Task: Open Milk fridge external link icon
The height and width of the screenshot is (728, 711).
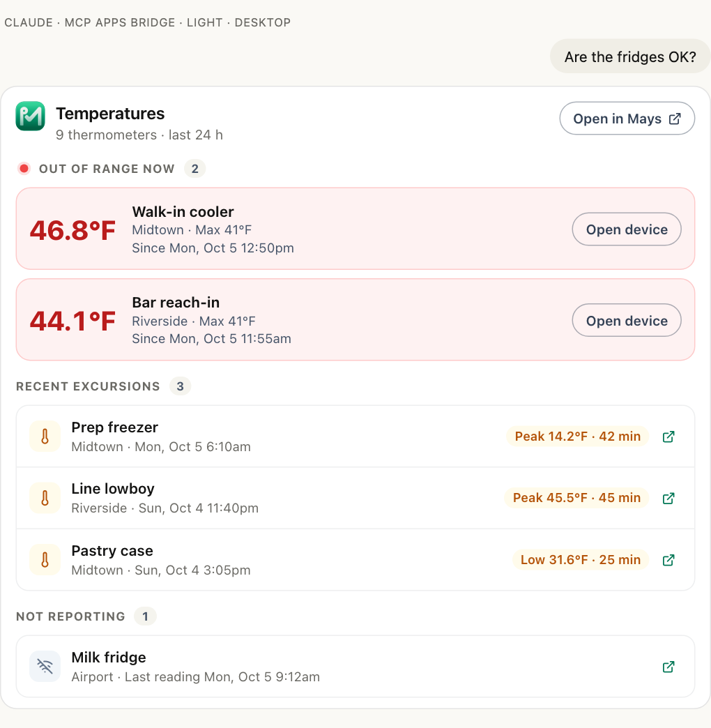Action: coord(668,667)
